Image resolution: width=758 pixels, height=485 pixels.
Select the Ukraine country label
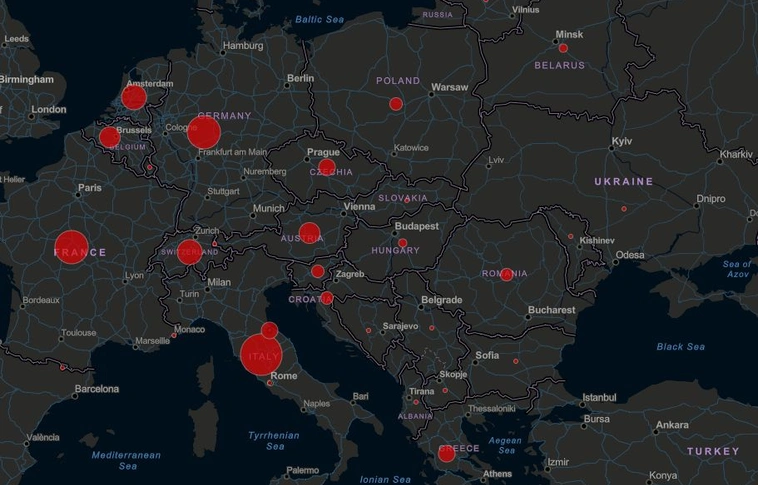pos(623,182)
